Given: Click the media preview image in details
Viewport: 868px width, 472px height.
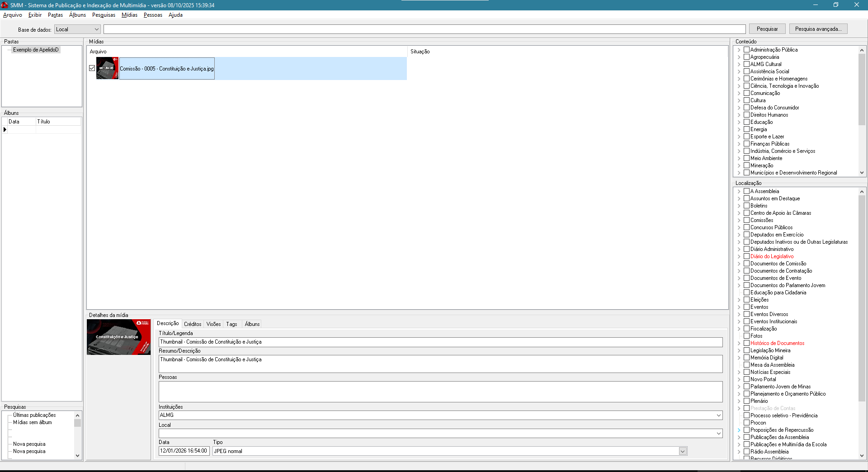Looking at the screenshot, I should tap(118, 337).
